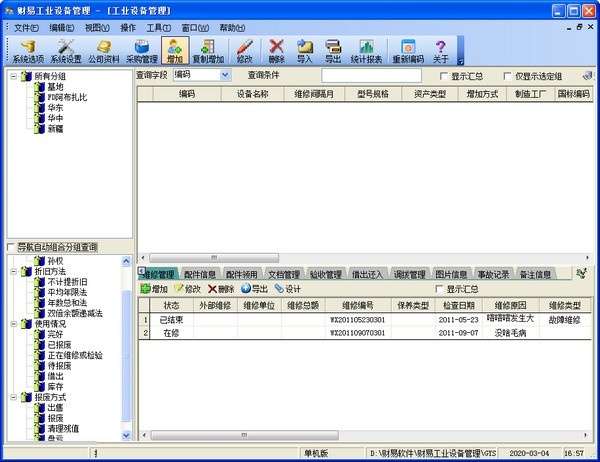This screenshot has height=462, width=600.
Task: Enable top 显示汇总 checkbox
Action: tap(443, 76)
